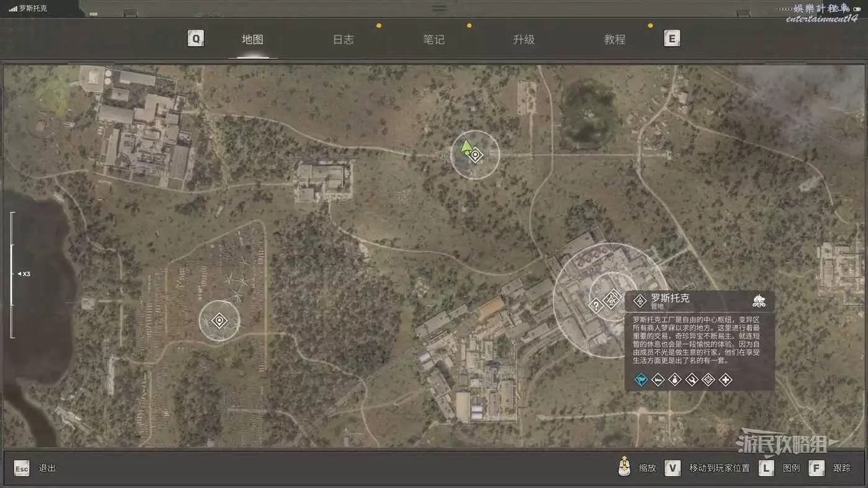Open the 升级 (Upgrades) tab
Image resolution: width=868 pixels, height=488 pixels.
click(524, 39)
